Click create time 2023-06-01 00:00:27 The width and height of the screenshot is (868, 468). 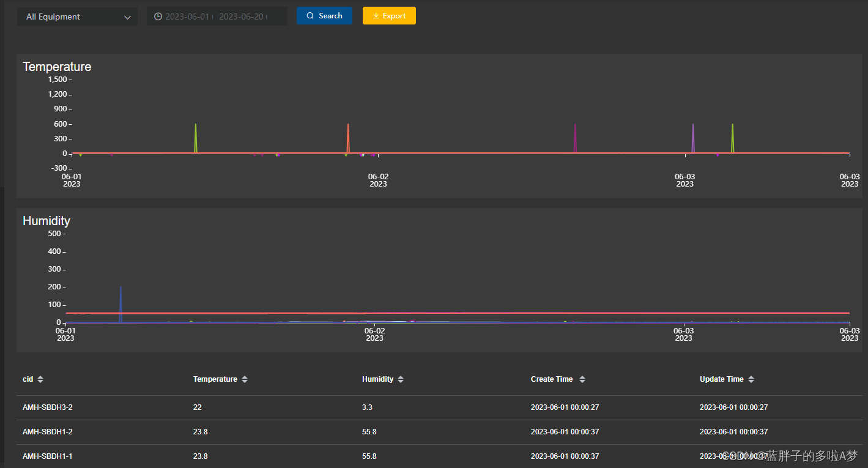(565, 407)
